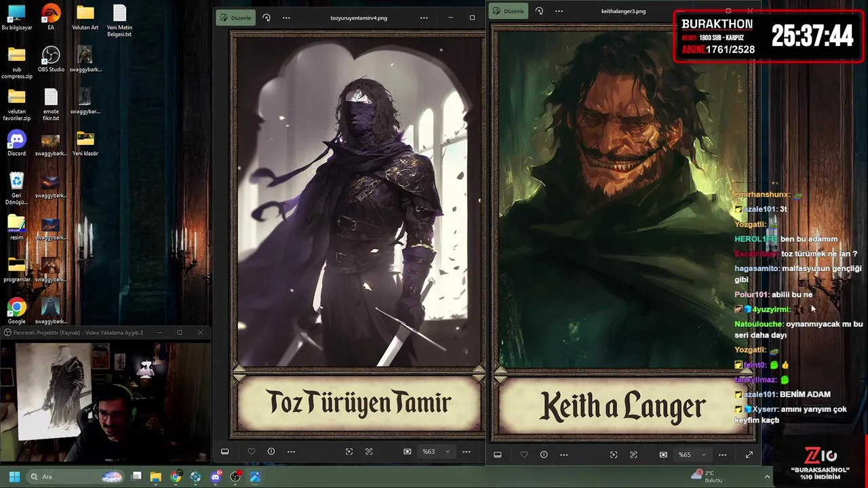Open Düzenle in keithalanger3.png window
This screenshot has width=868, height=488.
click(x=508, y=11)
